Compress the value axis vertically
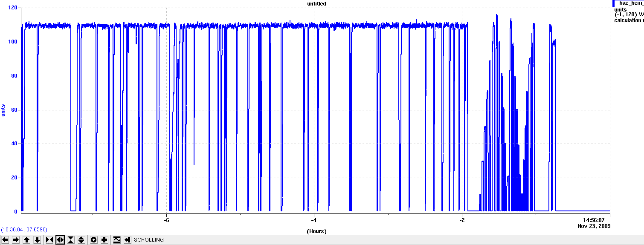The height and width of the screenshot is (245, 644). coord(71,240)
